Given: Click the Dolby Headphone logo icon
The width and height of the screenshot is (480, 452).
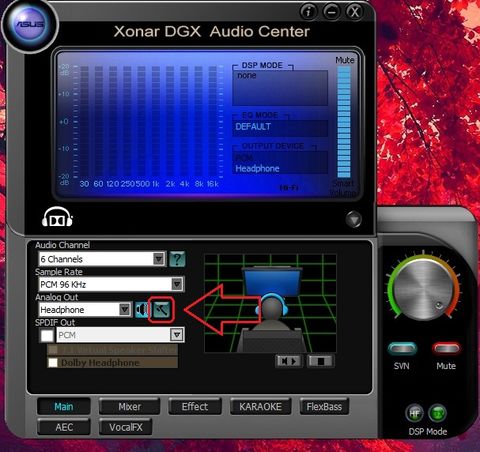Looking at the screenshot, I should click(x=57, y=217).
